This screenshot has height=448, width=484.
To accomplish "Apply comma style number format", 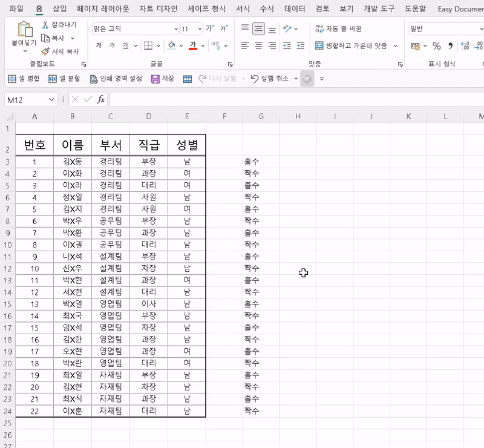I will (x=450, y=46).
